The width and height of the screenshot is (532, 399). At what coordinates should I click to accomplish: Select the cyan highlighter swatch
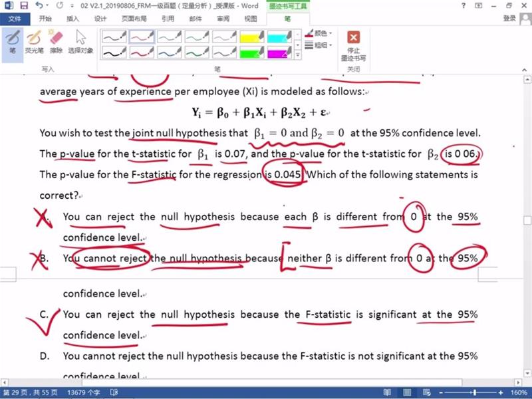279,37
